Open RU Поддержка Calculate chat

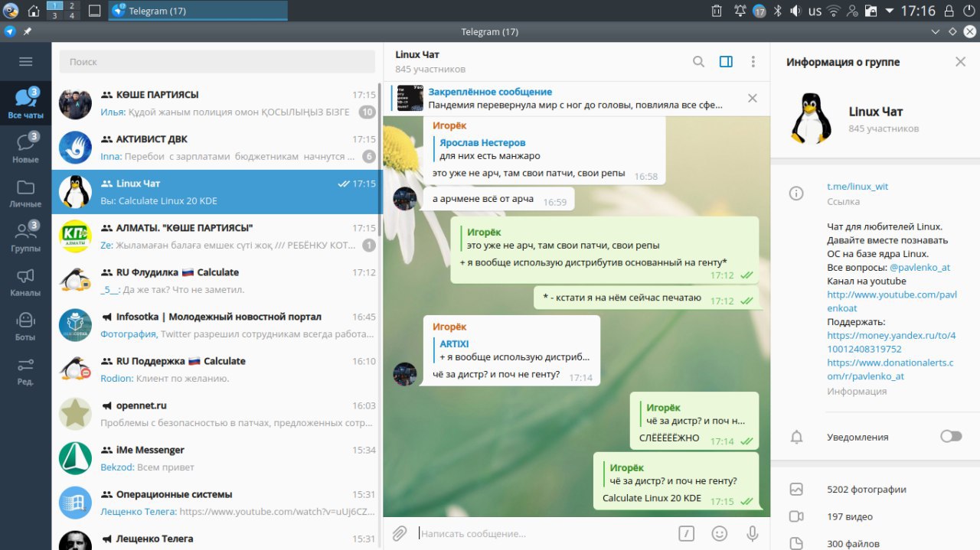point(216,370)
